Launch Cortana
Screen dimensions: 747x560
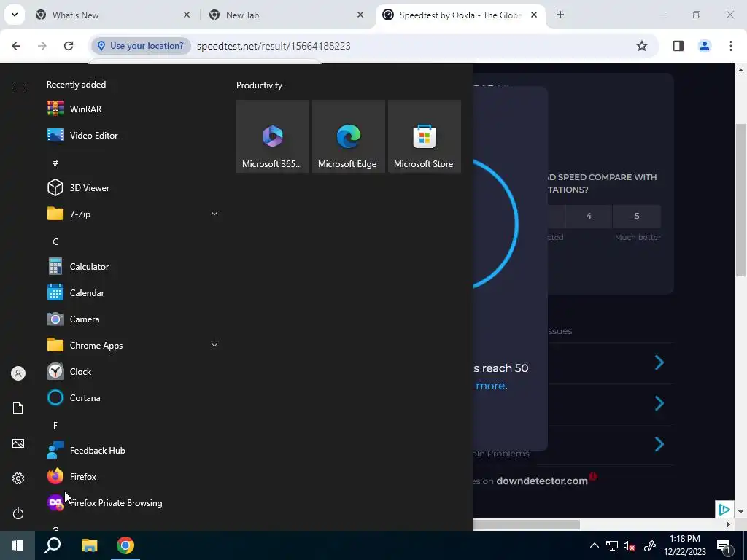(132, 397)
